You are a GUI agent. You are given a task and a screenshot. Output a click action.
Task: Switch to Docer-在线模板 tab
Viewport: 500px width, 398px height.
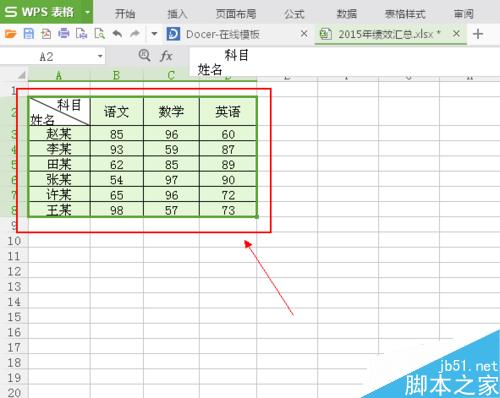(x=223, y=34)
